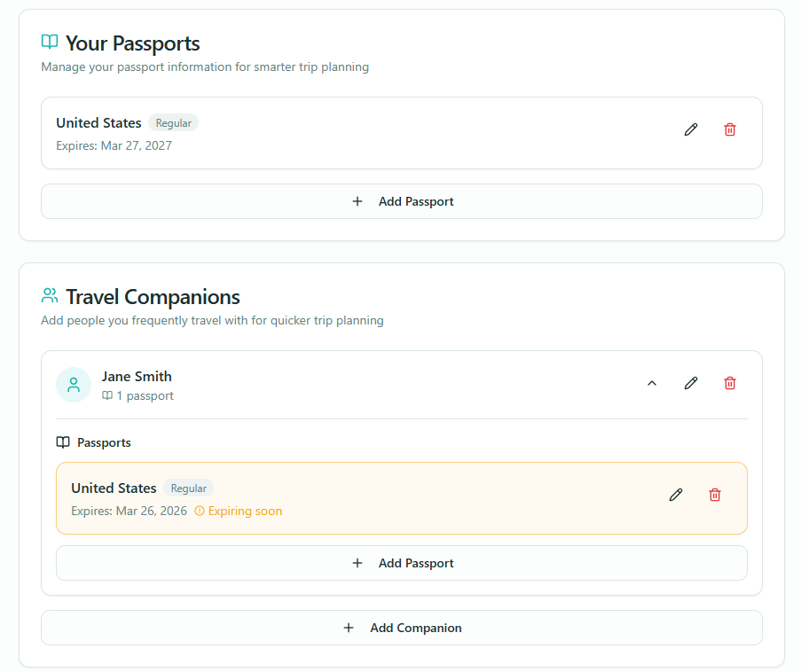Click the passport book icon in Jane's Passports section
This screenshot has width=801, height=672.
[63, 441]
